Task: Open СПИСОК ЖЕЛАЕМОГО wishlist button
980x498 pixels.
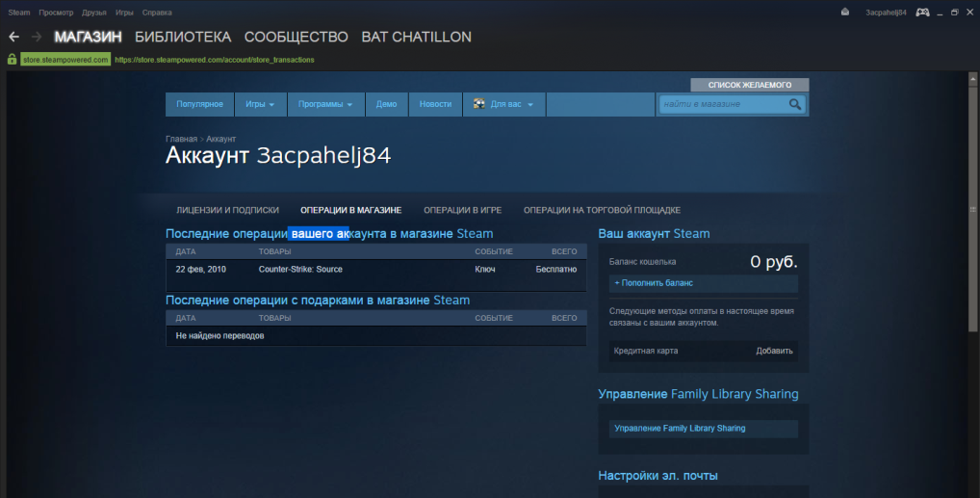Action: click(x=749, y=85)
